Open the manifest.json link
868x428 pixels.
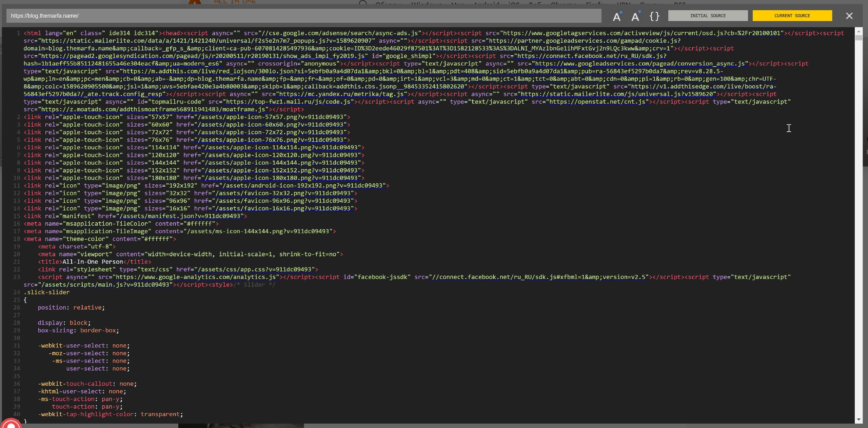click(x=180, y=216)
